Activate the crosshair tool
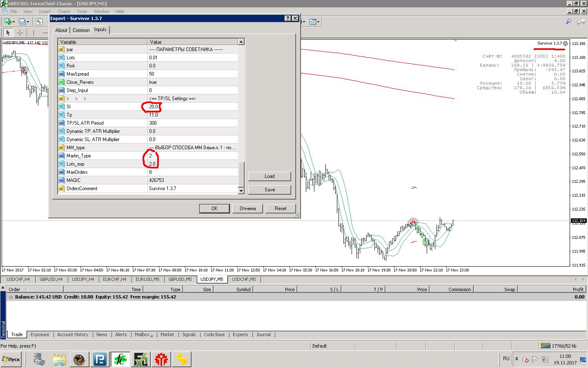The height and width of the screenshot is (368, 588). [x=20, y=33]
